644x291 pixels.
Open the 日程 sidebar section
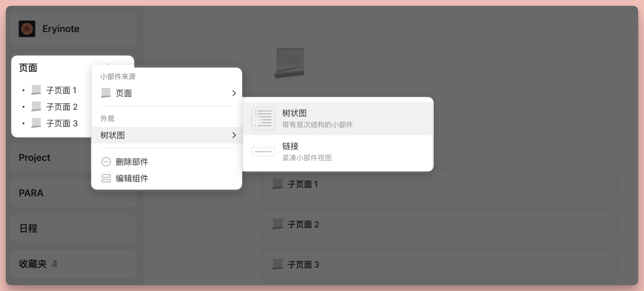click(73, 228)
